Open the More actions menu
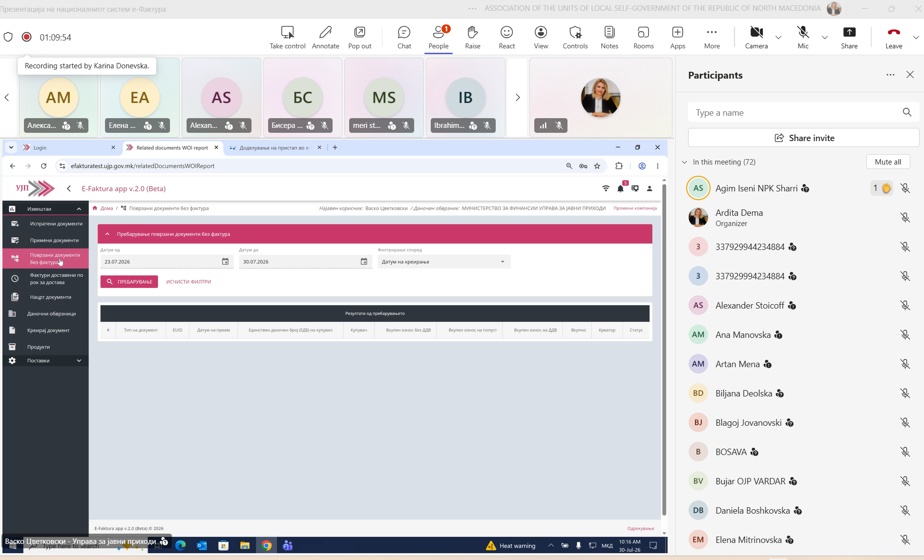 tap(712, 38)
